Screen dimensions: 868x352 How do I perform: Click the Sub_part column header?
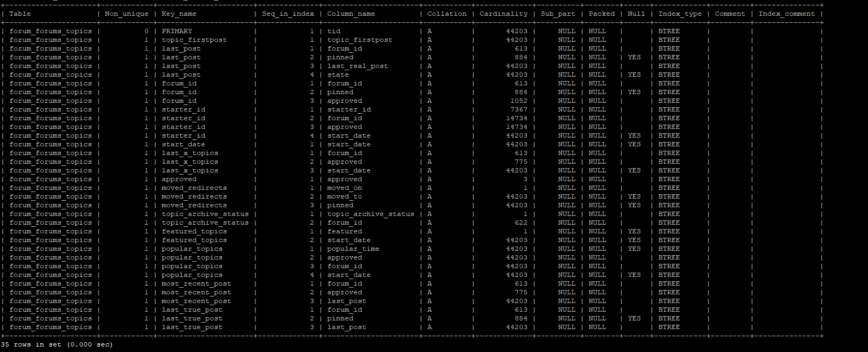(x=558, y=14)
